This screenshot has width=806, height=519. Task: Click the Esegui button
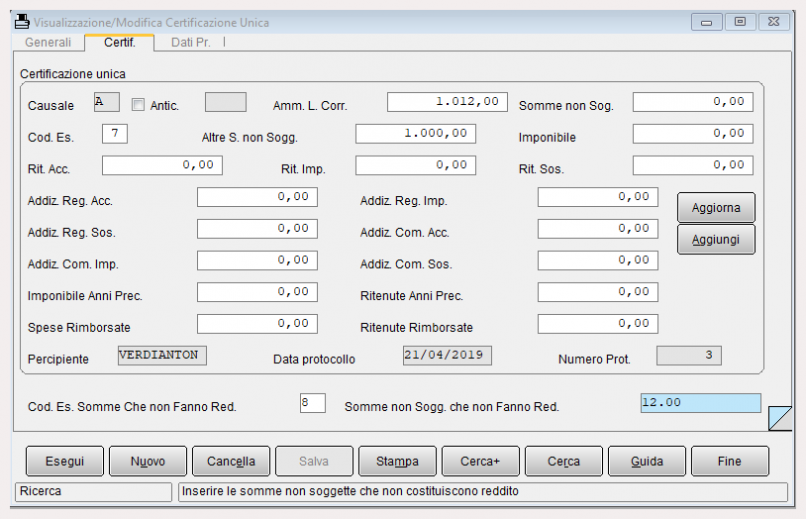(65, 461)
